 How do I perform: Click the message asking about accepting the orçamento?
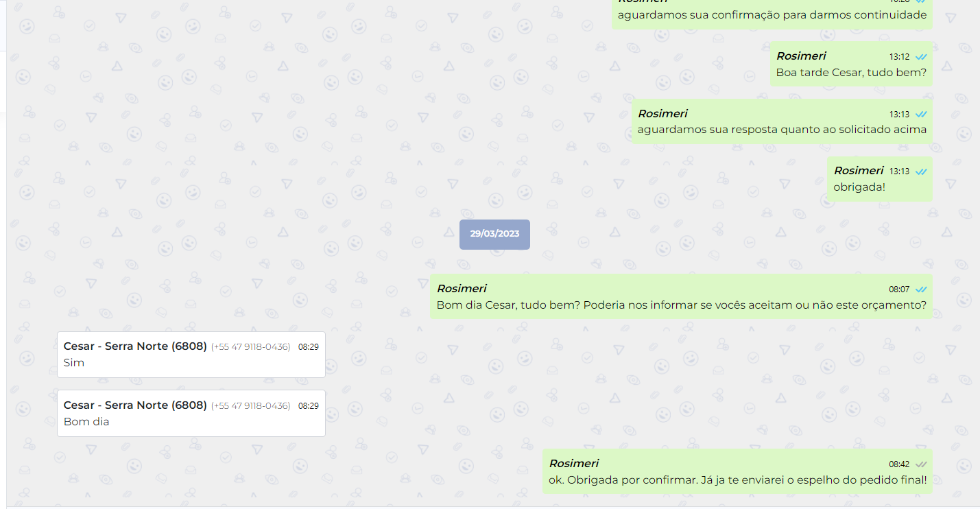[x=681, y=305]
